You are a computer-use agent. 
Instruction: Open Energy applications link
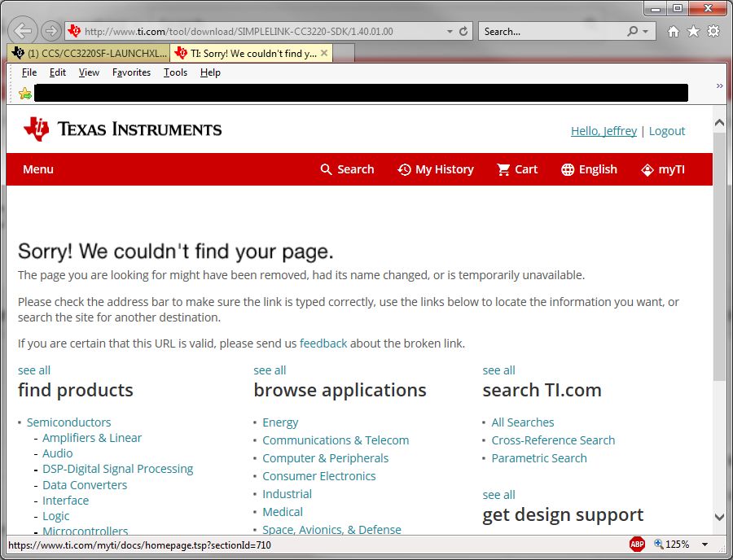280,422
